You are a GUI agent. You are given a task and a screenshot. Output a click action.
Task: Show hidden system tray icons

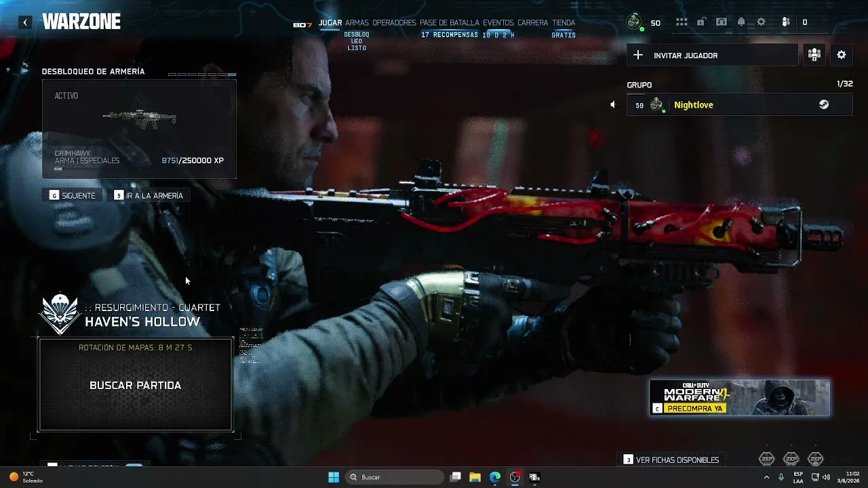click(766, 477)
